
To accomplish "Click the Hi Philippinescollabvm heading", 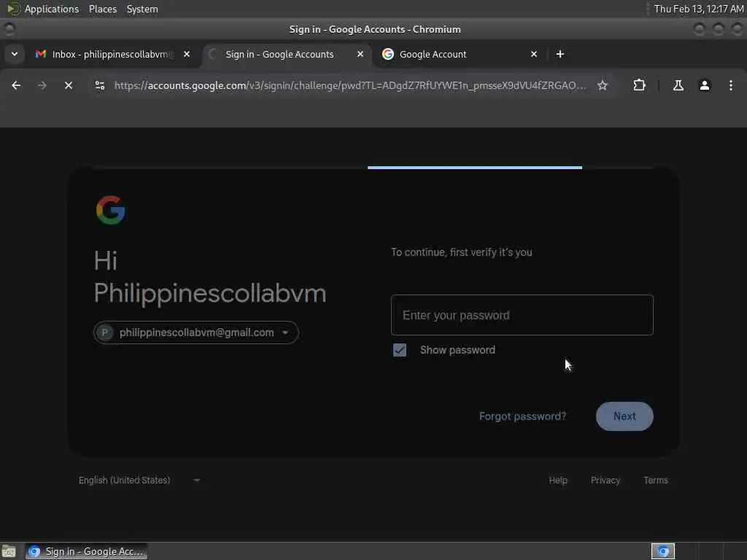I will pos(209,277).
